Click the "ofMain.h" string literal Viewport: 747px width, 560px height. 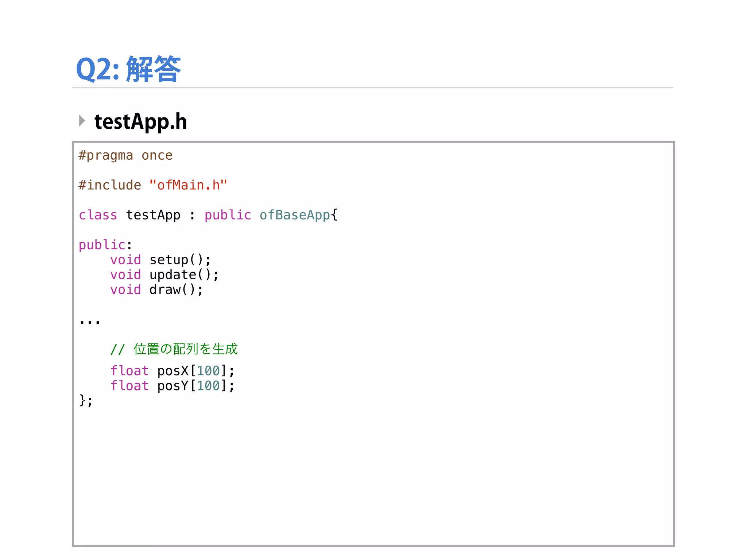pyautogui.click(x=188, y=185)
